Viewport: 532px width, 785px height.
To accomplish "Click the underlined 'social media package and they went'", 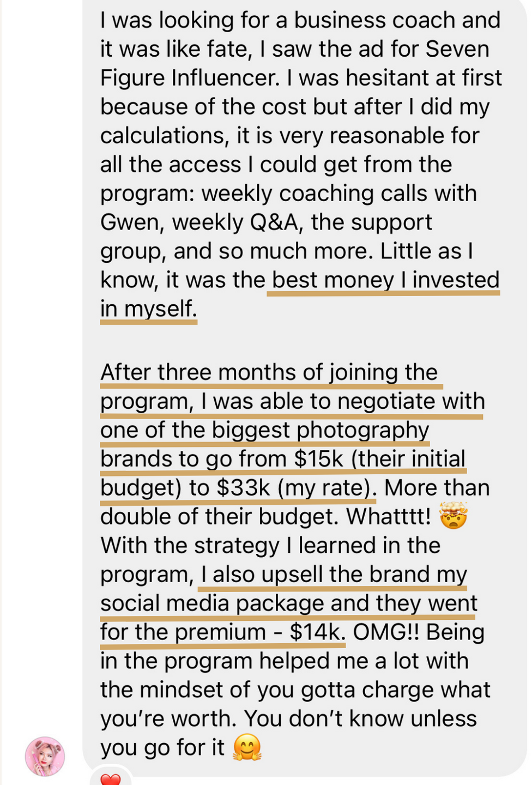I will 289,603.
